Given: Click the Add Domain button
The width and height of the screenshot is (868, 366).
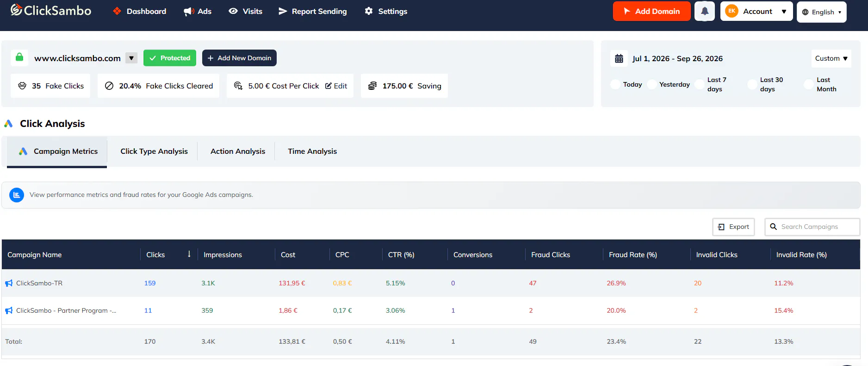Looking at the screenshot, I should click(651, 11).
